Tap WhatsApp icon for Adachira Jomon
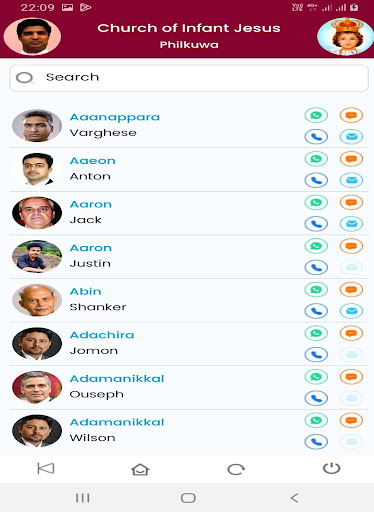Screen dimensions: 374x512 (x=316, y=333)
